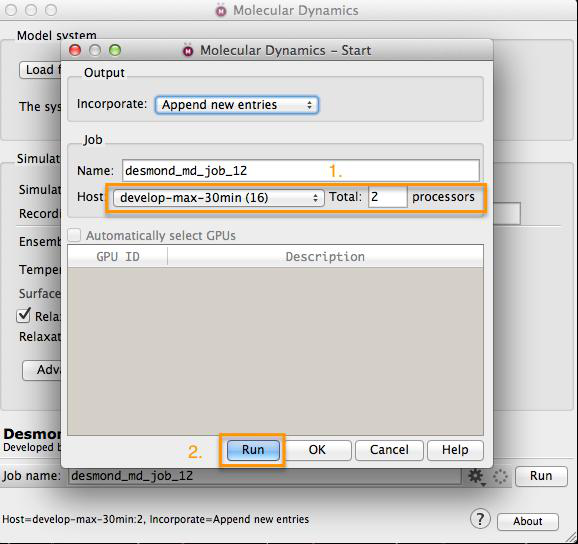The height and width of the screenshot is (544, 578).
Task: Open the Incorporate dropdown set to Append new entries
Action: coord(237,105)
